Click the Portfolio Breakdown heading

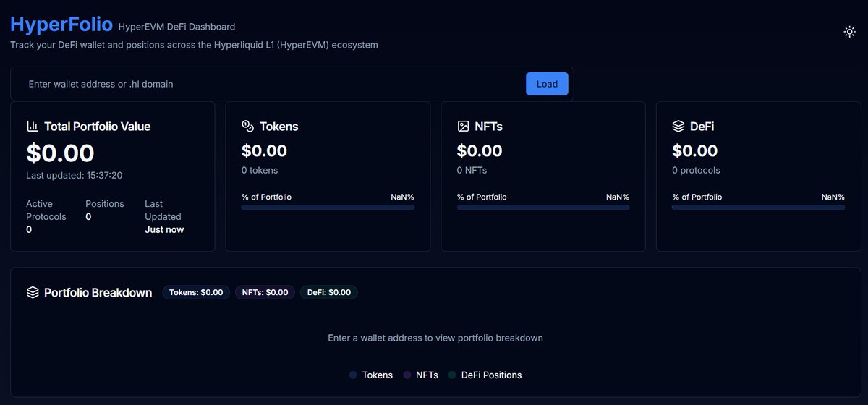click(98, 292)
